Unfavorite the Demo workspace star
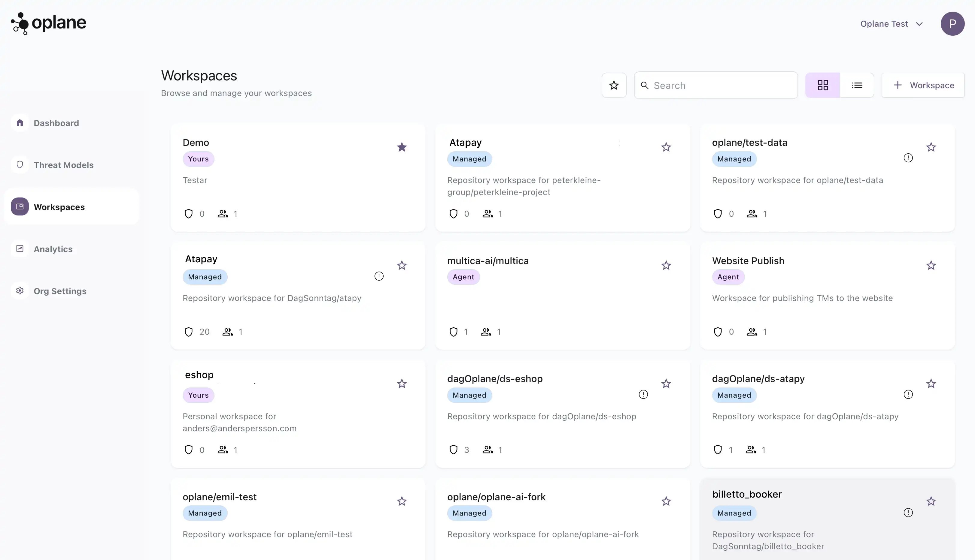 (402, 147)
